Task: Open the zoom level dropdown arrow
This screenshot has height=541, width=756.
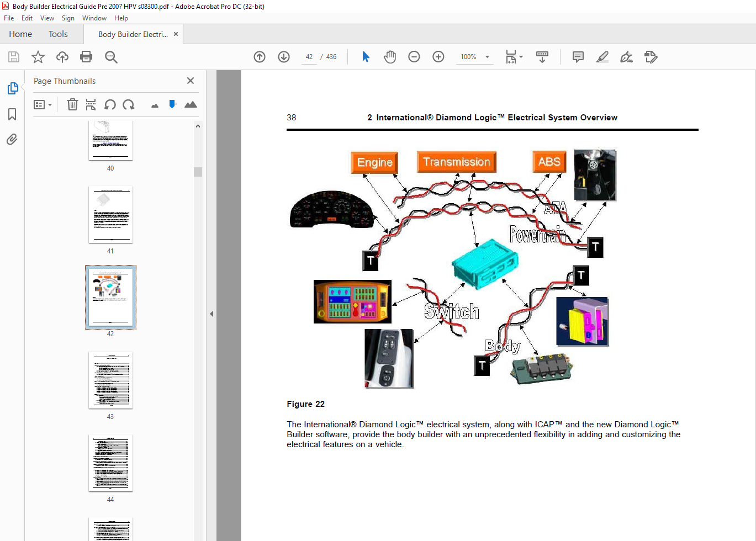Action: (x=487, y=57)
